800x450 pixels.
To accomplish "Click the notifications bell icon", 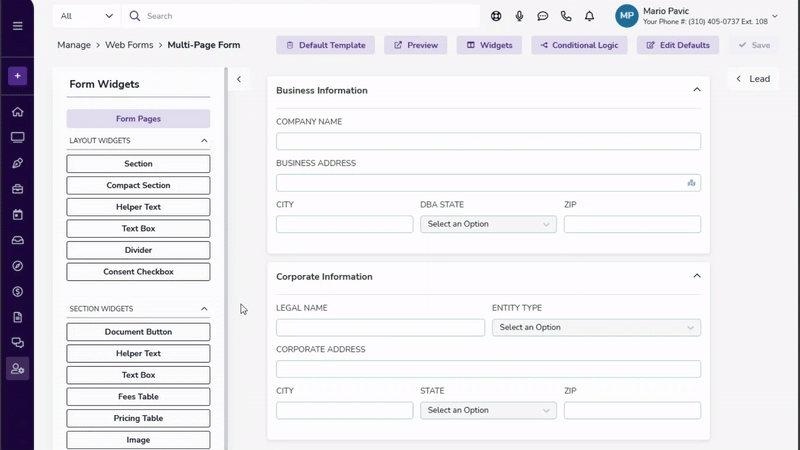I will coord(590,16).
